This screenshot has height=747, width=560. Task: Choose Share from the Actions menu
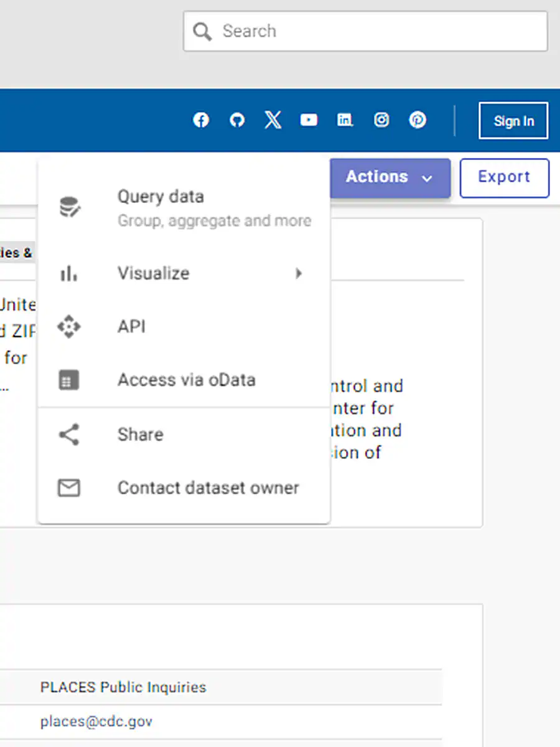tap(140, 435)
